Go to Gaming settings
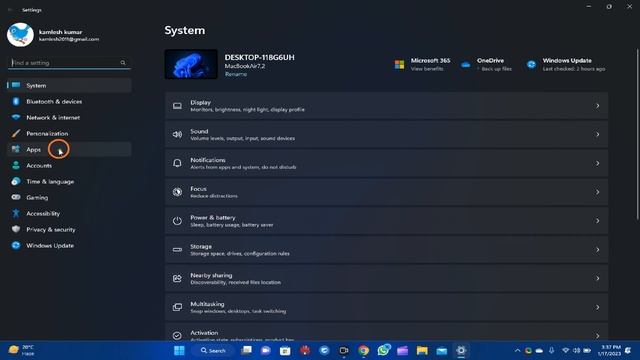This screenshot has width=640, height=360. coord(69,198)
